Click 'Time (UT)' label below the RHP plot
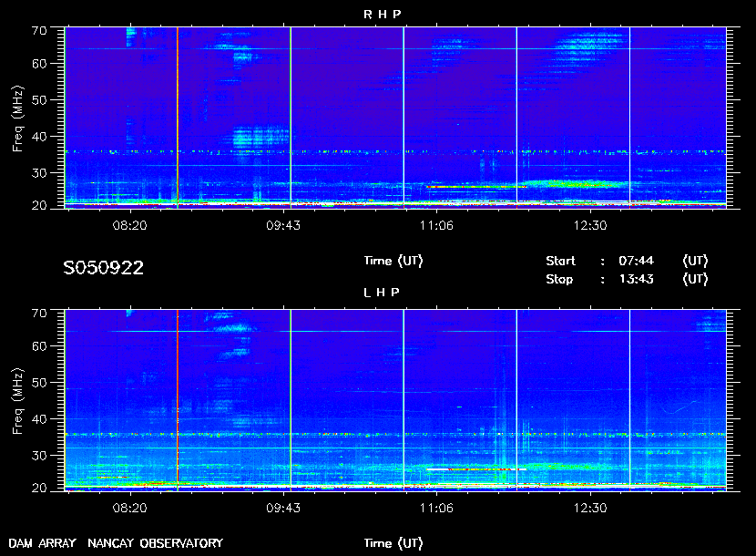Image resolution: width=756 pixels, height=556 pixels. coord(393,261)
